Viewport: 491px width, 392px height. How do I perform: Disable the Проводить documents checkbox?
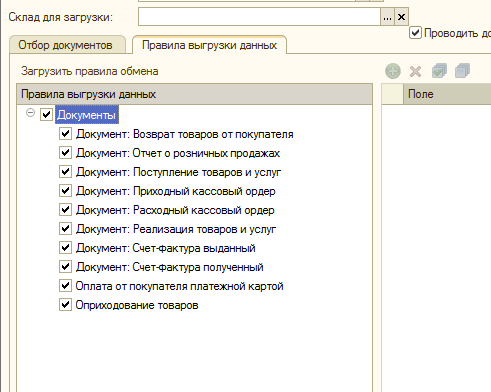[x=415, y=33]
